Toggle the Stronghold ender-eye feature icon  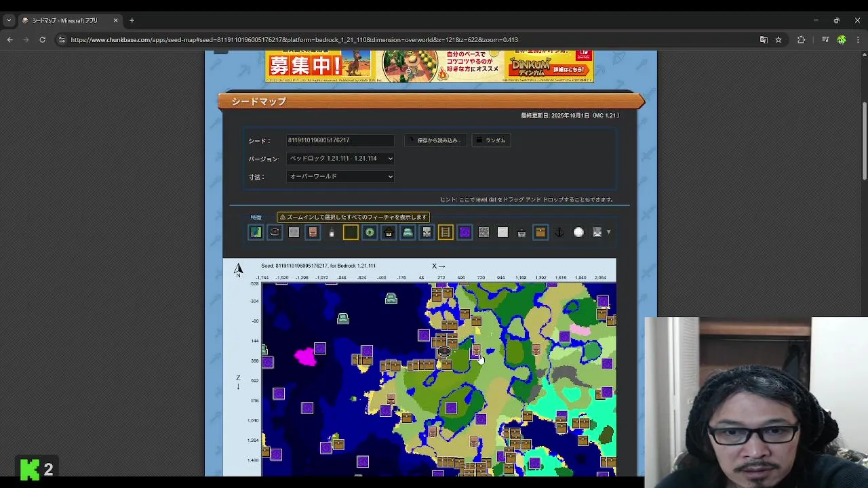pyautogui.click(x=370, y=232)
